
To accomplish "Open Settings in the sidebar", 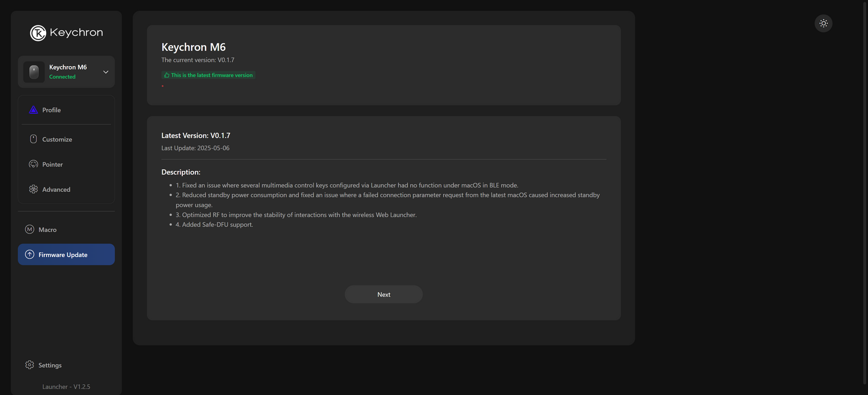I will click(66, 365).
